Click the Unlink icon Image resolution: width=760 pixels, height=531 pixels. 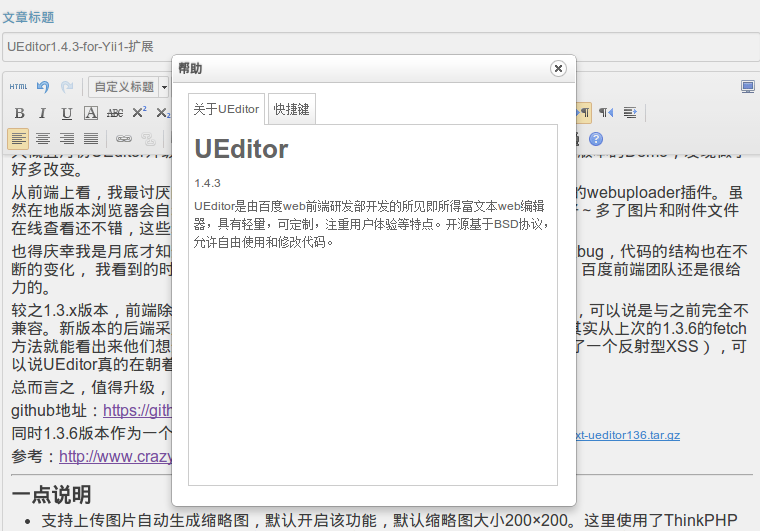148,139
